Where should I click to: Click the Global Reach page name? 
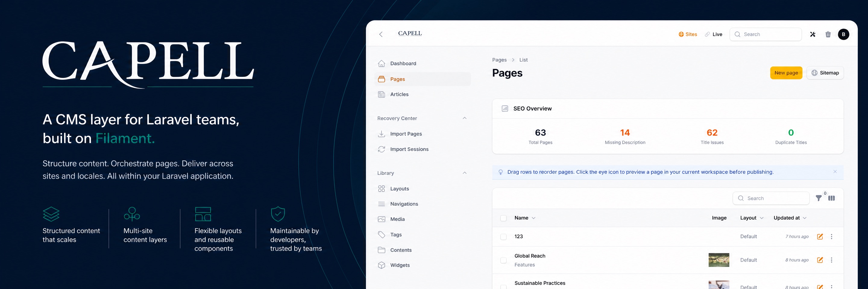pos(530,256)
